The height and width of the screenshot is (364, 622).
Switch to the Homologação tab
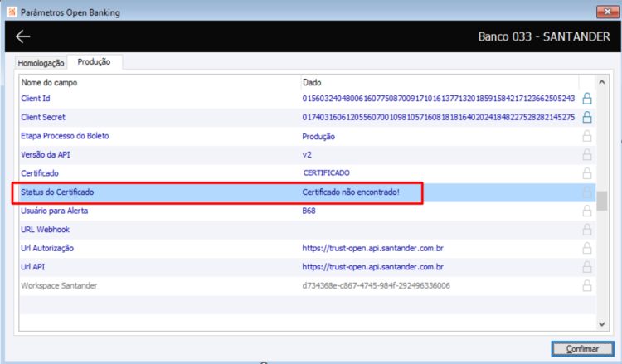(x=41, y=63)
